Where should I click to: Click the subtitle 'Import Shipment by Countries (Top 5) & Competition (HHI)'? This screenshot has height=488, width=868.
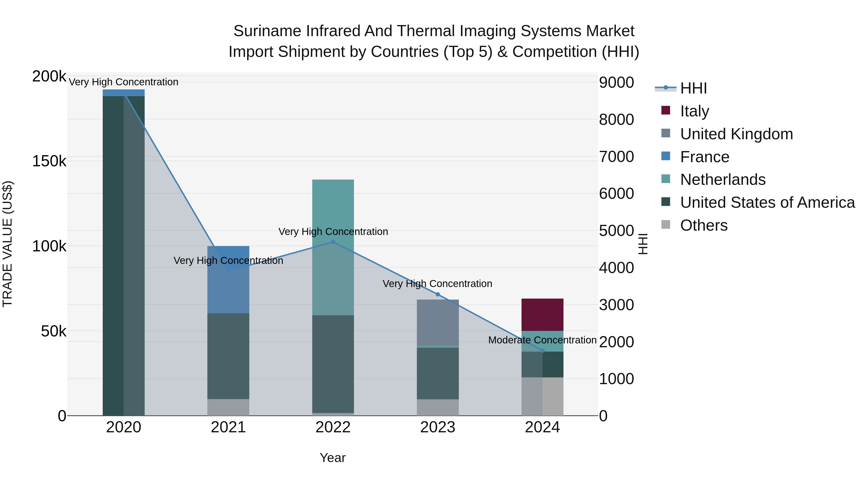pyautogui.click(x=434, y=52)
